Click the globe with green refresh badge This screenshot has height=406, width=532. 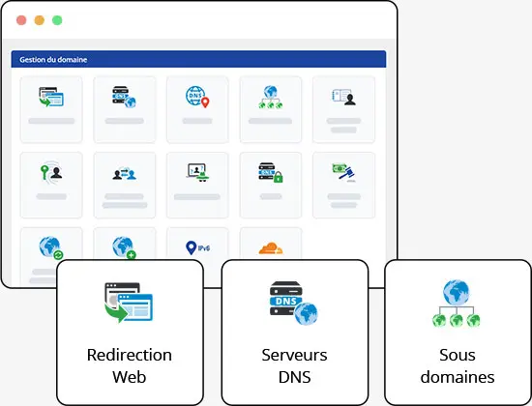pyautogui.click(x=51, y=247)
